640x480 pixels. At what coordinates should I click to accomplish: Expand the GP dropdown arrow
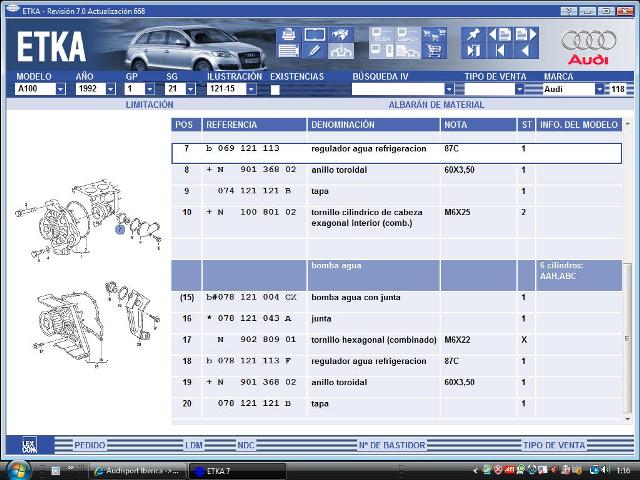150,89
